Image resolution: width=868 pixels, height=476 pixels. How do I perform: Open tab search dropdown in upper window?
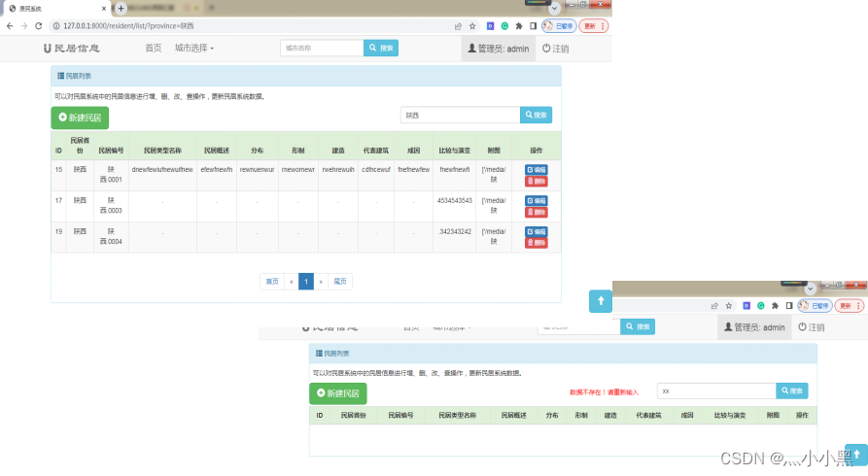point(554,9)
